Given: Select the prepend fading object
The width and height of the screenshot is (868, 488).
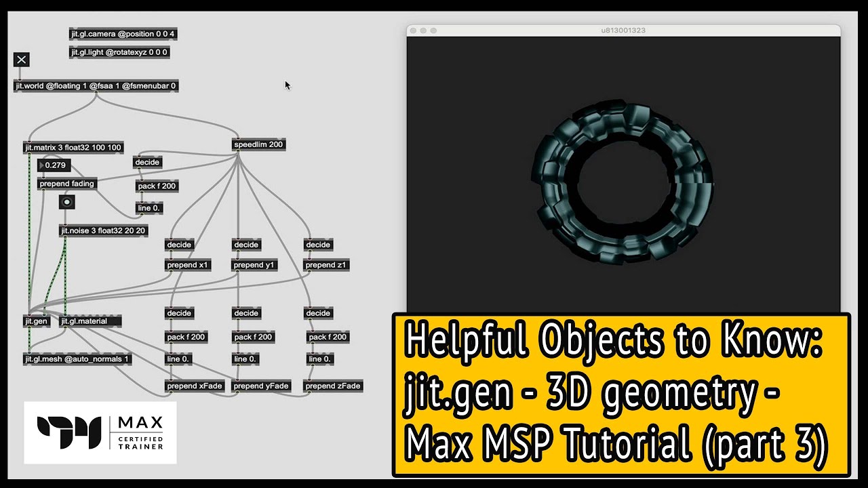Looking at the screenshot, I should [67, 184].
